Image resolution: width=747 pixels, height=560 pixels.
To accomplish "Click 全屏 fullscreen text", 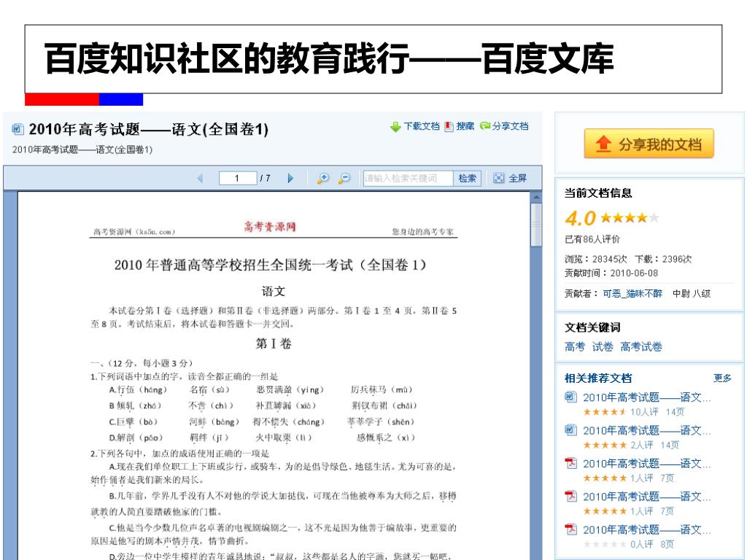I will pyautogui.click(x=517, y=178).
